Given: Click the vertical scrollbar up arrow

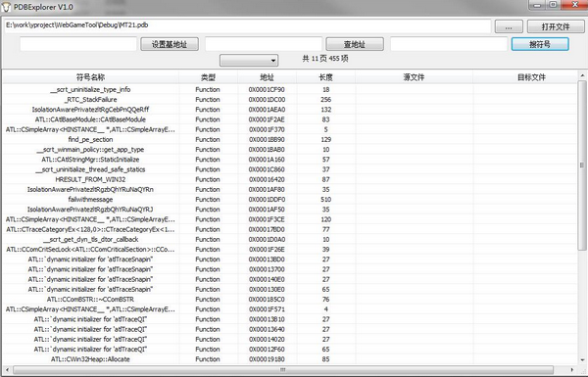Looking at the screenshot, I should point(582,75).
